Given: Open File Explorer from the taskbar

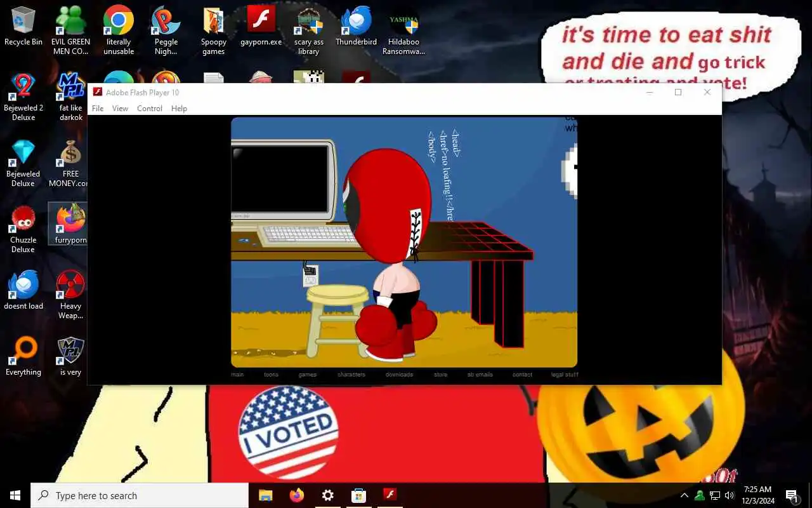Looking at the screenshot, I should point(265,495).
